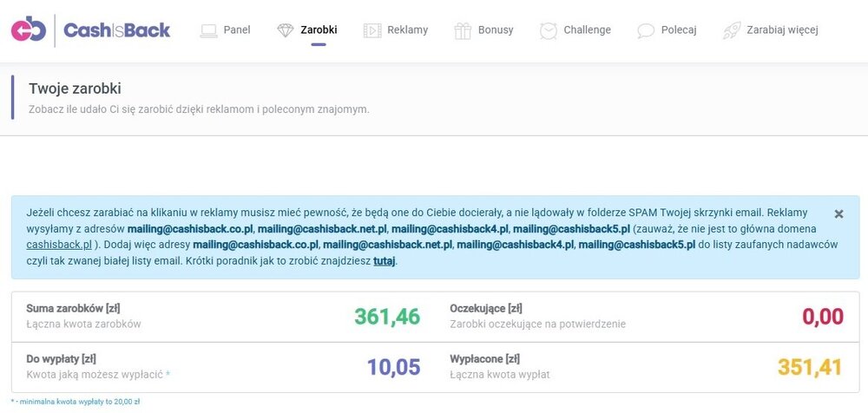Click the 10,05 available payout amount

coord(393,367)
